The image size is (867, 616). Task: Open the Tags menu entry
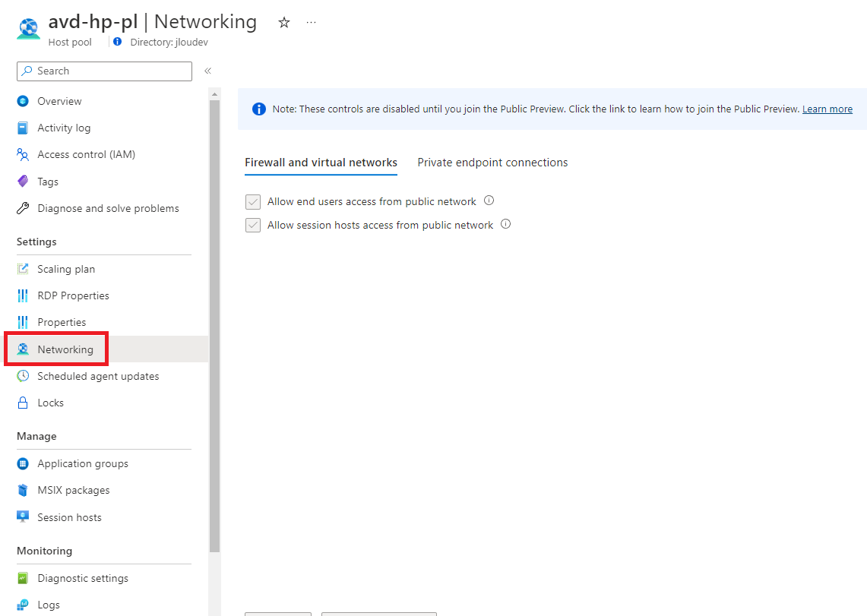click(x=48, y=182)
